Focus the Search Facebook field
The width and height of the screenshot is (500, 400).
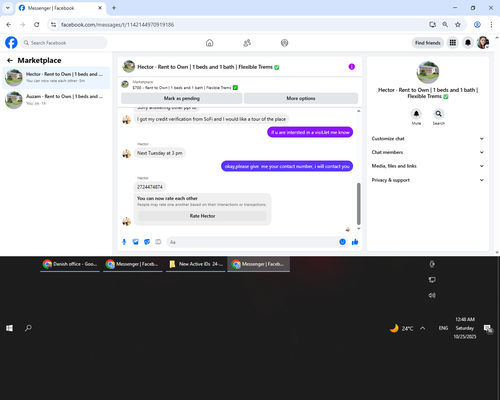(64, 43)
